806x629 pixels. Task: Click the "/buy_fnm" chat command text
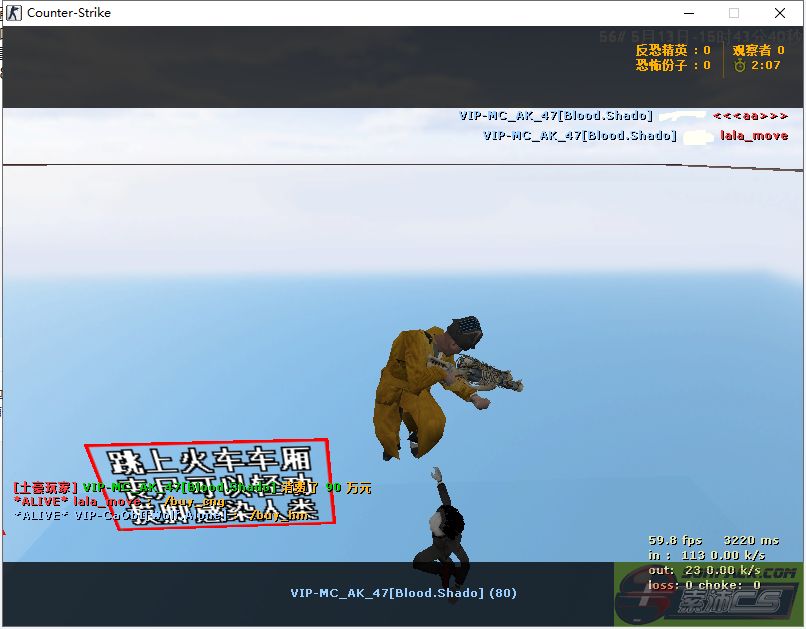click(x=279, y=514)
